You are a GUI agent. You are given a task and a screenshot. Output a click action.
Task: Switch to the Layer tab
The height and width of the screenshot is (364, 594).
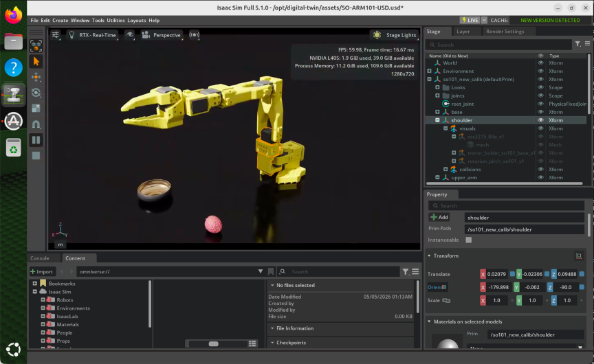(x=463, y=32)
